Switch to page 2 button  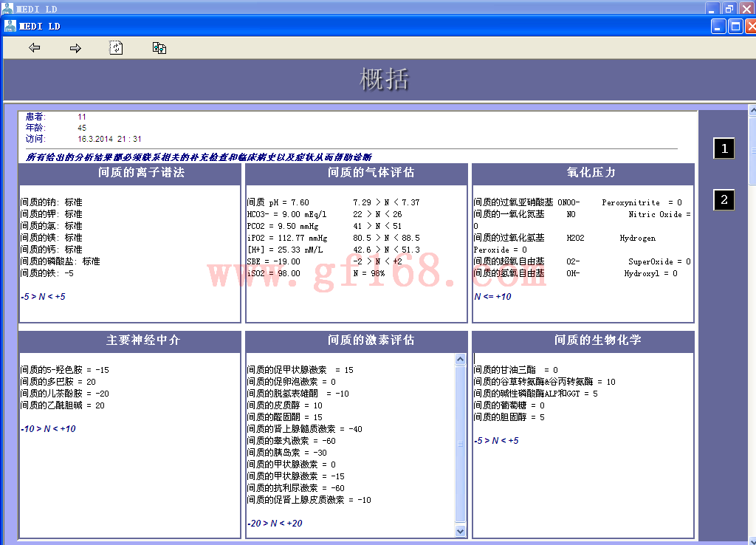coord(724,199)
